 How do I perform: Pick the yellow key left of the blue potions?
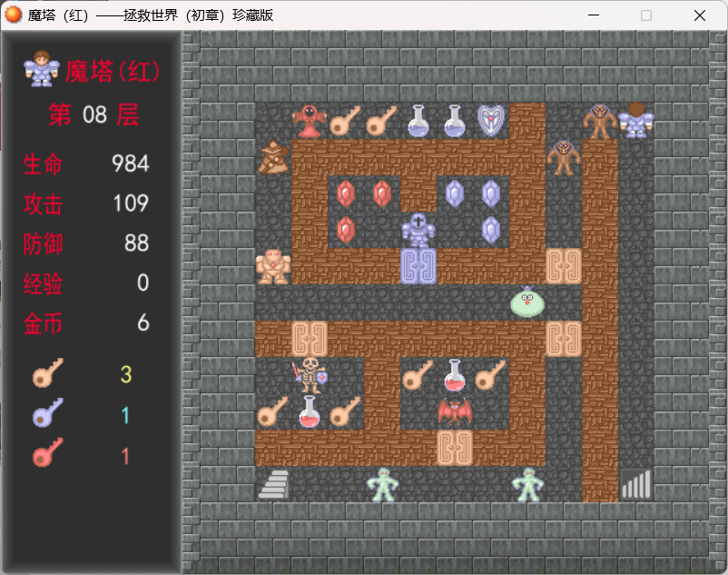(x=381, y=121)
